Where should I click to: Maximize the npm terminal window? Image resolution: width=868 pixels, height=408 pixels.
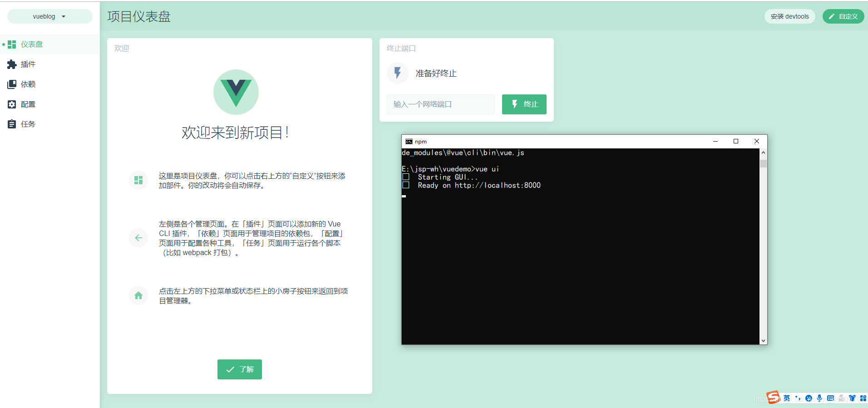(736, 142)
